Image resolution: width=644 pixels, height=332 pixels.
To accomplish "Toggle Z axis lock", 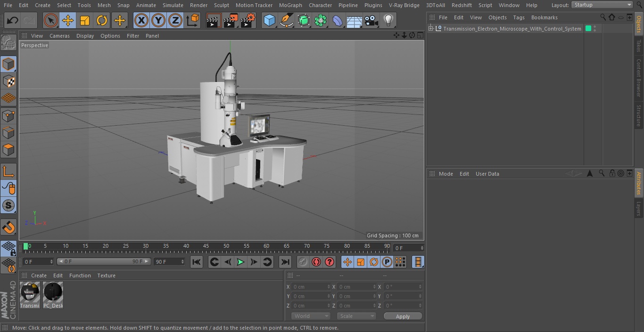I will pyautogui.click(x=175, y=20).
